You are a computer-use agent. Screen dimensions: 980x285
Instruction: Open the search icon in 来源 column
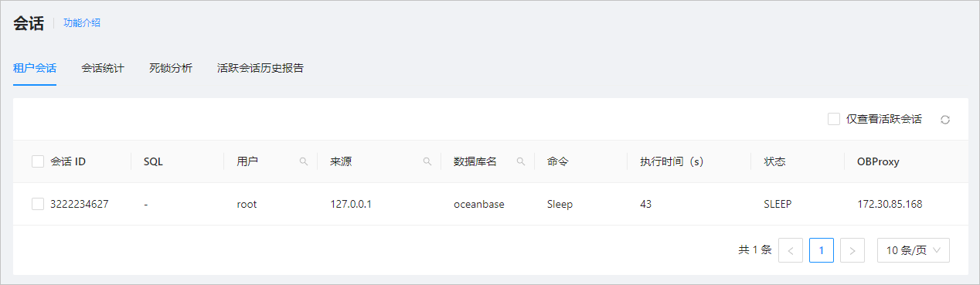click(427, 161)
